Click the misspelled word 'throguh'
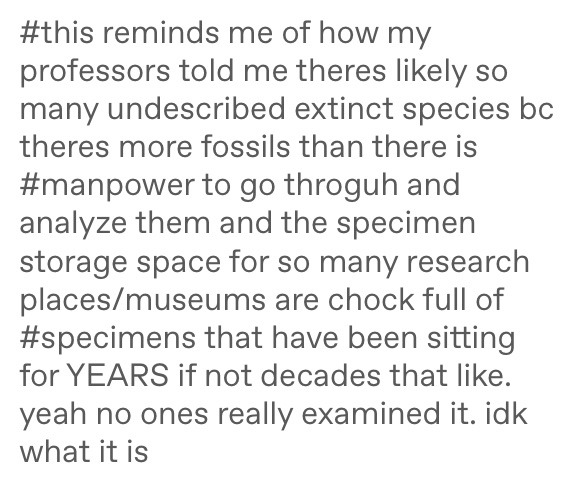585x481 pixels. (341, 186)
